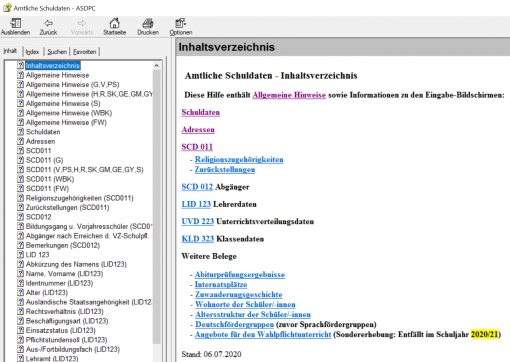
Task: Switch to the Index tab
Action: tap(32, 52)
